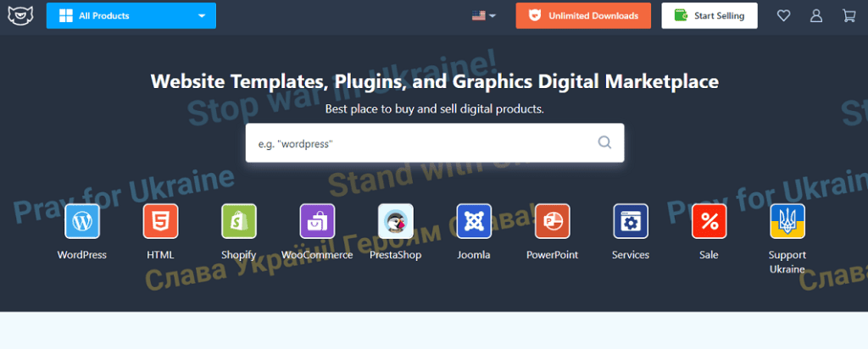Click the grid icon in All Products
The height and width of the screenshot is (349, 868).
tap(66, 15)
